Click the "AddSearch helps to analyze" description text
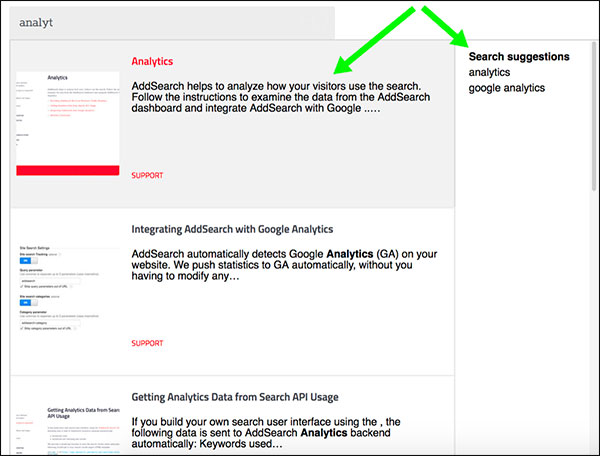 280,97
